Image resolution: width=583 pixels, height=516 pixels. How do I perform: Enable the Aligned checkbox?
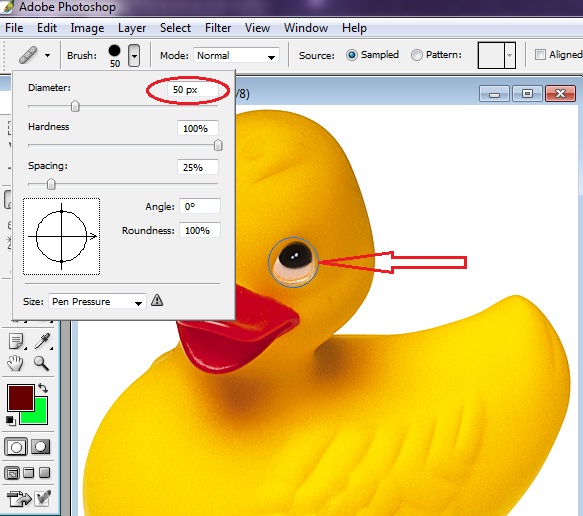coord(540,55)
